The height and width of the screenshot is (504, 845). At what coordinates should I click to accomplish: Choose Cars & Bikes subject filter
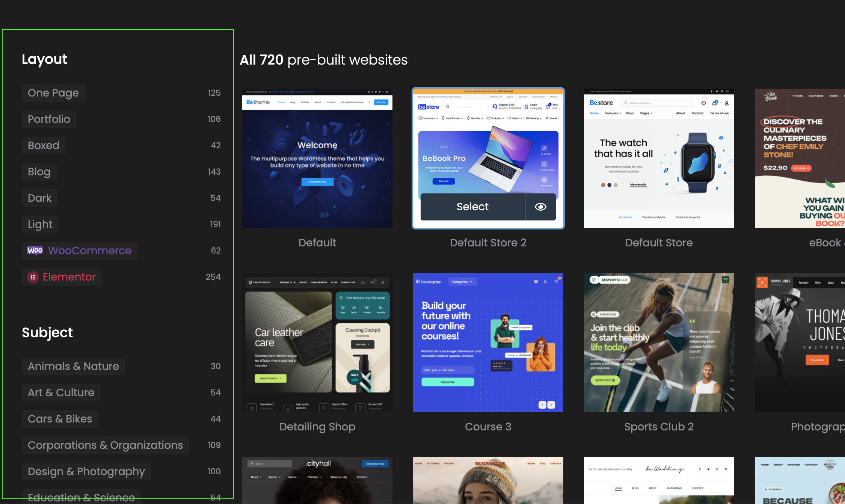tap(60, 419)
